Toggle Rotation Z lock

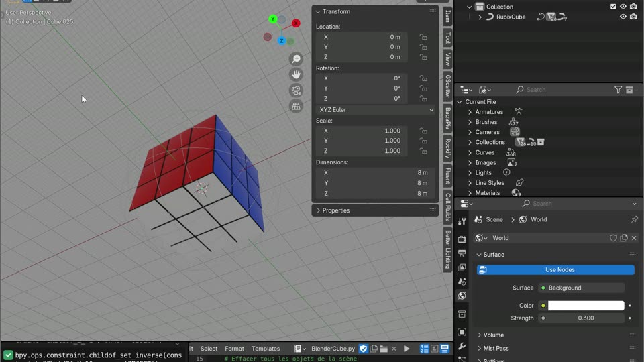tap(423, 99)
